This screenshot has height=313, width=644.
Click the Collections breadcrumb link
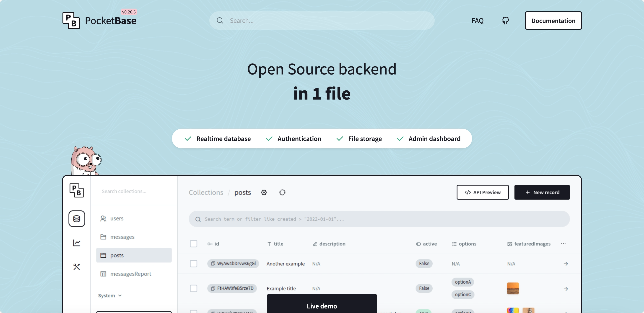tap(206, 192)
